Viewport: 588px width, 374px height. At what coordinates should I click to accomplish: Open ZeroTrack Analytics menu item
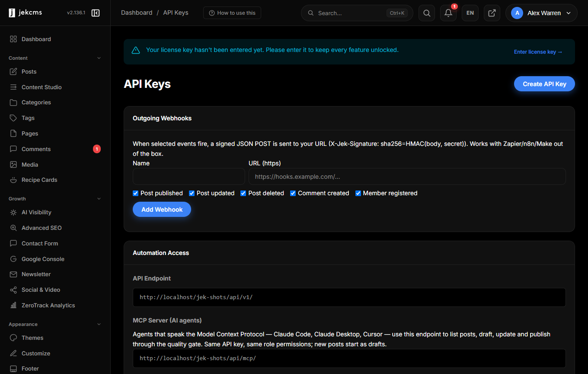[x=55, y=305]
